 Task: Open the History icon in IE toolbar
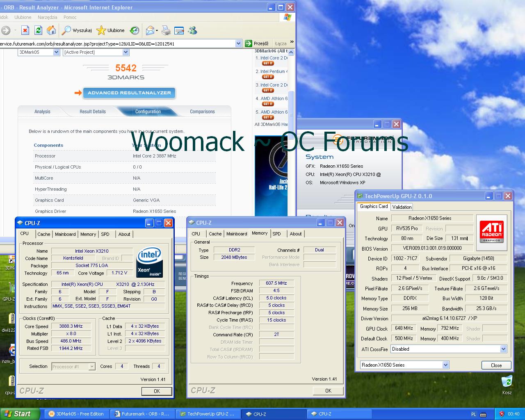(134, 30)
